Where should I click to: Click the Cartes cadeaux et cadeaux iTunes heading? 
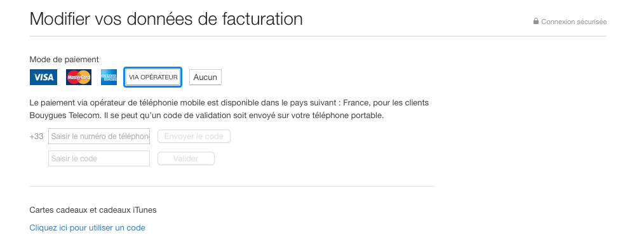point(93,210)
